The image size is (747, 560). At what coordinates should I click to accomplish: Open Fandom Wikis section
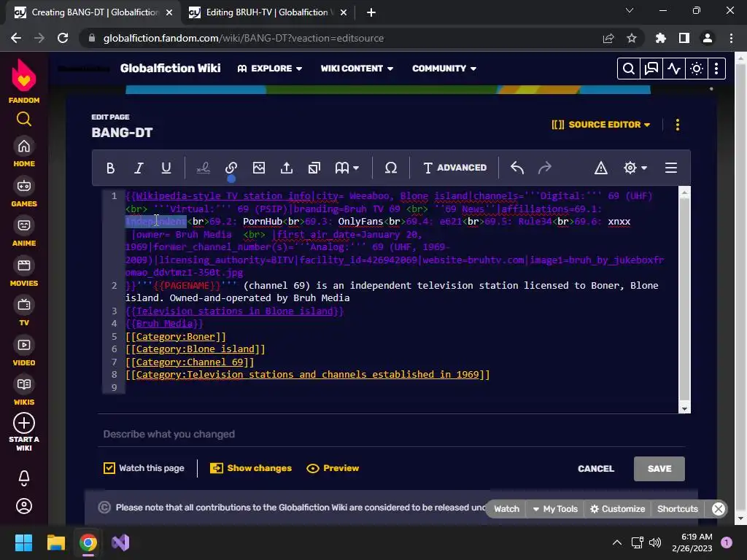24,391
